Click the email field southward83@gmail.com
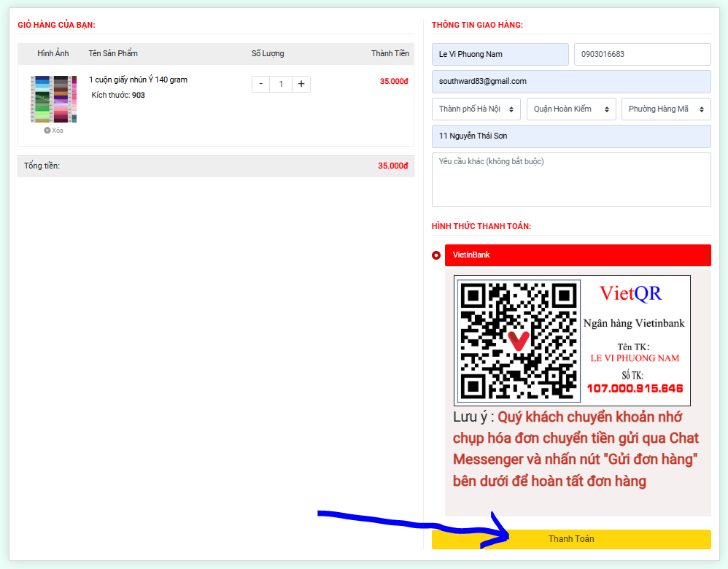 (571, 81)
